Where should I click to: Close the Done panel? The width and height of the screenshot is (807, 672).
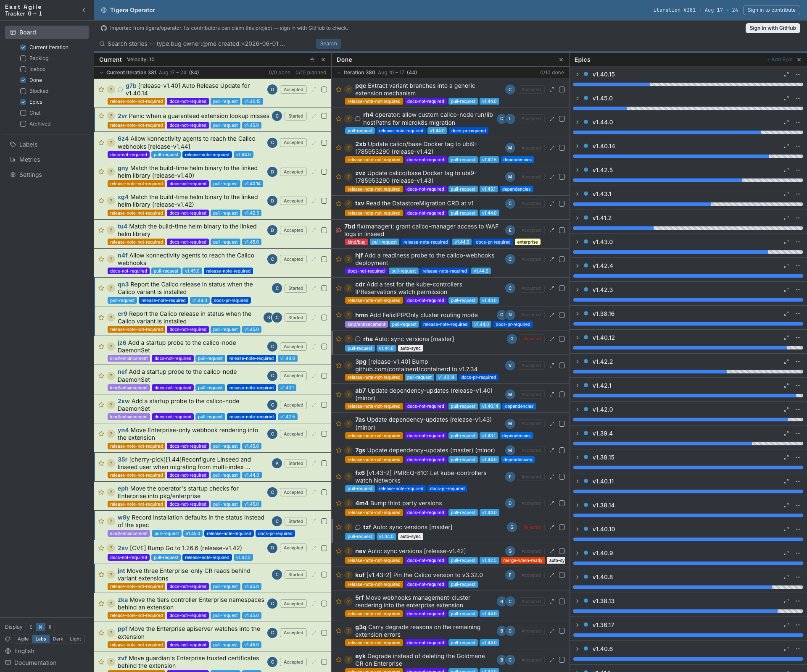click(561, 60)
